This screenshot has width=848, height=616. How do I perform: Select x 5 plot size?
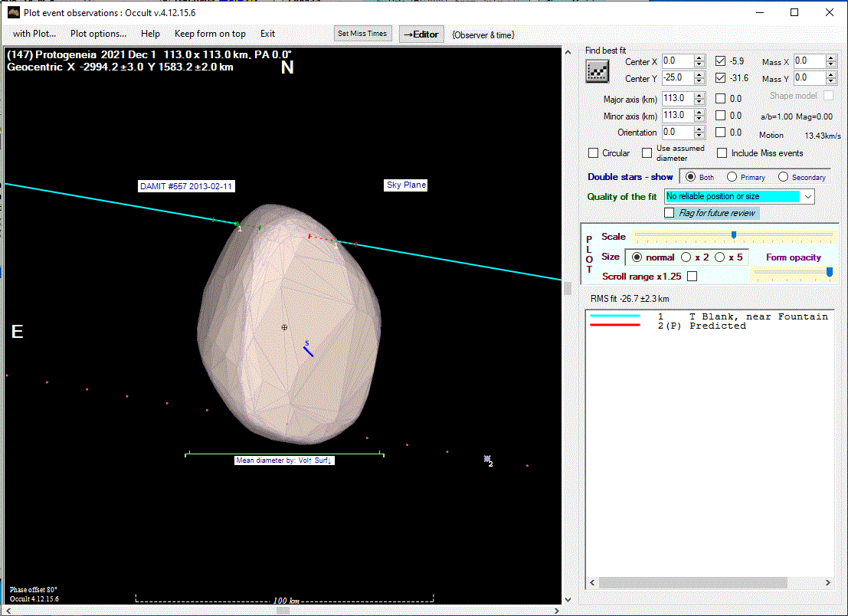720,257
